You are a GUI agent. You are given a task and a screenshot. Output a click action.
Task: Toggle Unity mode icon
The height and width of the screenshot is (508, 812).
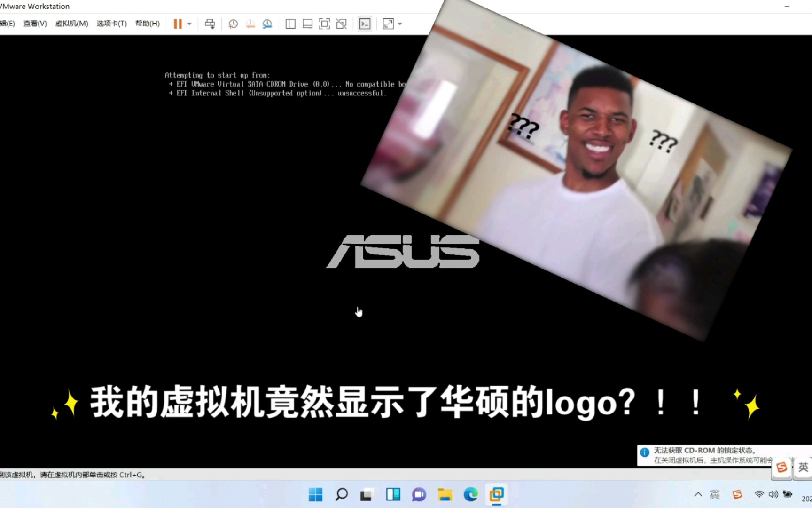coord(342,24)
